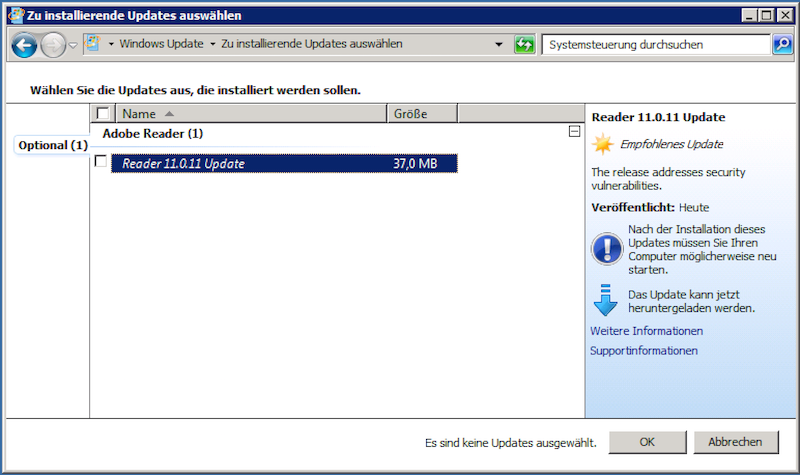Check the Reader 11.0.11 Update checkbox
This screenshot has height=475, width=800.
tap(101, 161)
